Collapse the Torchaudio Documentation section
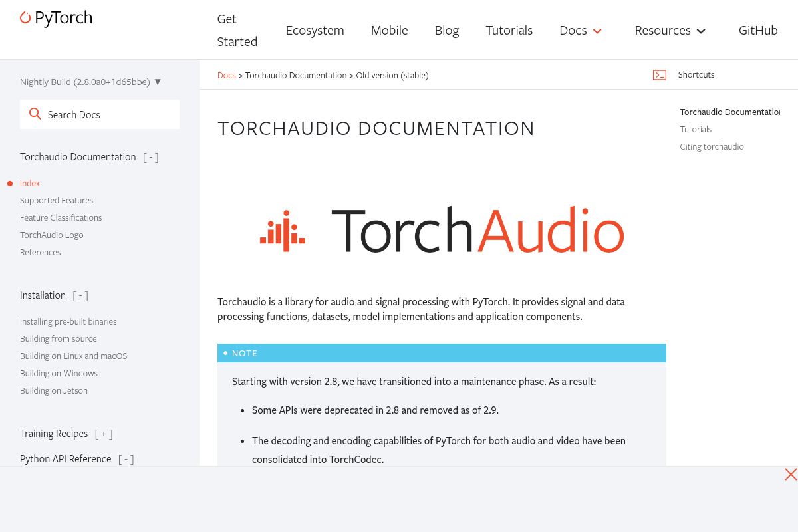The height and width of the screenshot is (532, 798). 151,158
